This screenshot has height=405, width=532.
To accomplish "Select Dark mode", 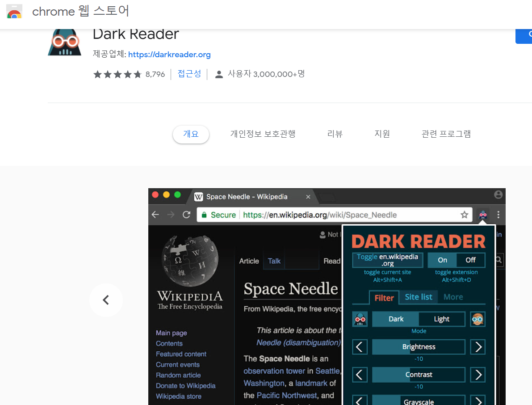I will point(396,319).
